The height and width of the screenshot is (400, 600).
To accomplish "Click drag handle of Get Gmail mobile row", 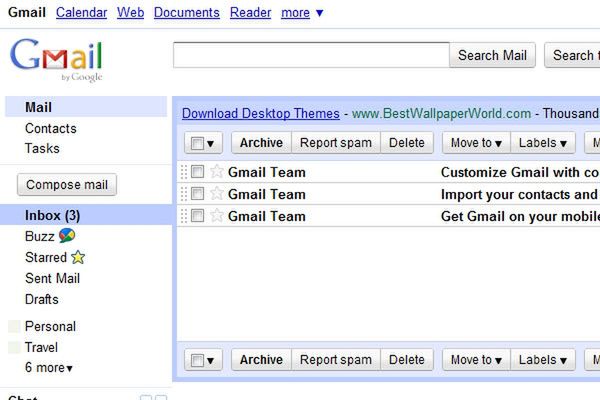I will tap(184, 216).
